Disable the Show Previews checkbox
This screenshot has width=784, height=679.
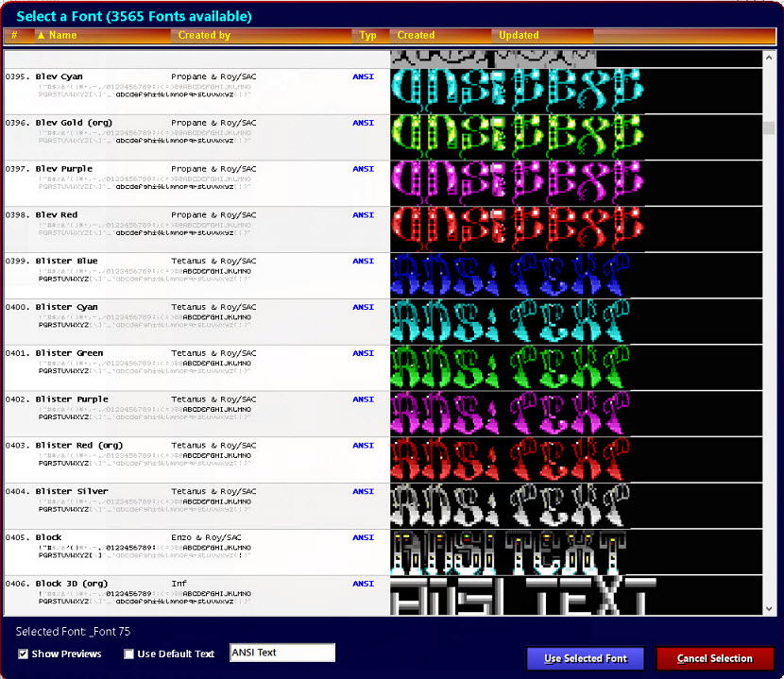click(x=22, y=654)
